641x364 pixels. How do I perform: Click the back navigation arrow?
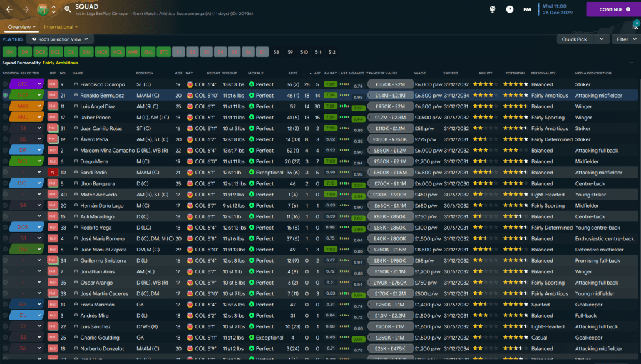coord(10,9)
